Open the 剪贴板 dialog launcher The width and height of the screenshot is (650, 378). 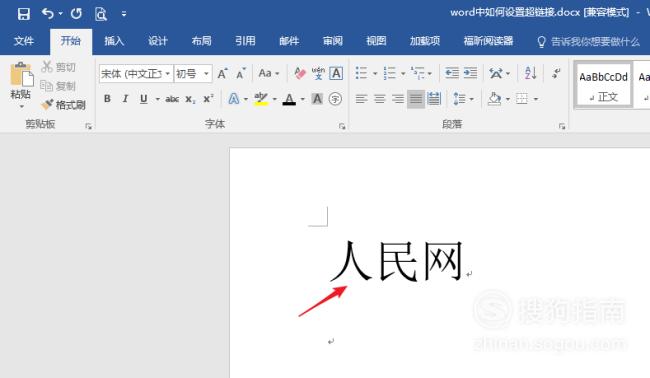[88, 126]
